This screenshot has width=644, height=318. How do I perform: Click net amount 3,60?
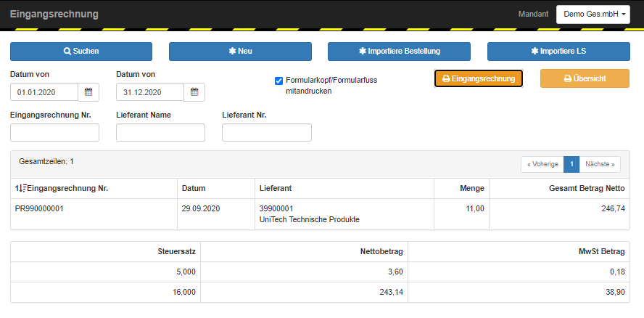(395, 272)
